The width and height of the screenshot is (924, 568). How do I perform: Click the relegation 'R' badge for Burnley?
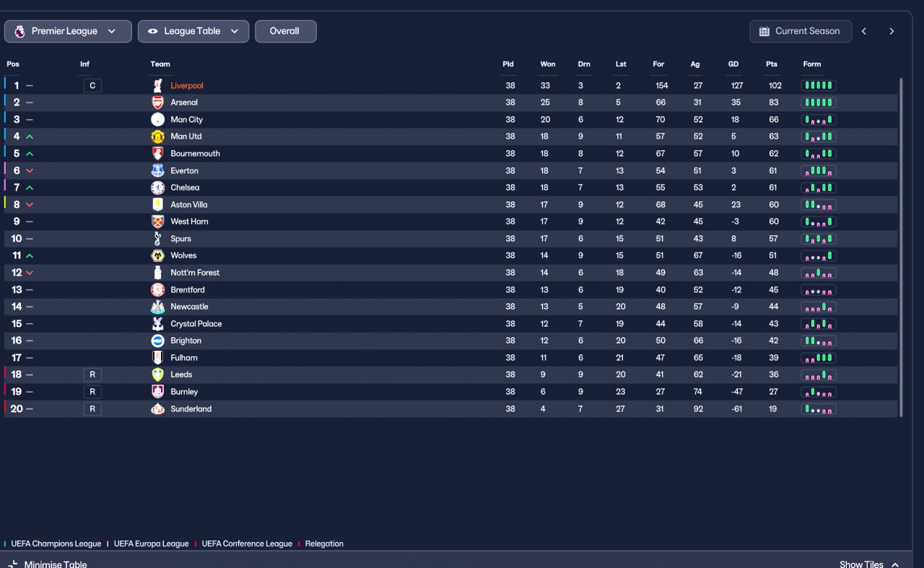tap(92, 392)
